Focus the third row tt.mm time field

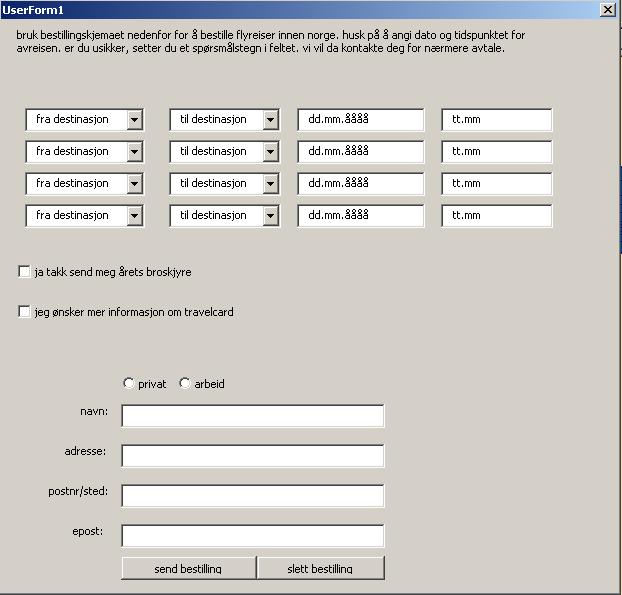(x=497, y=184)
